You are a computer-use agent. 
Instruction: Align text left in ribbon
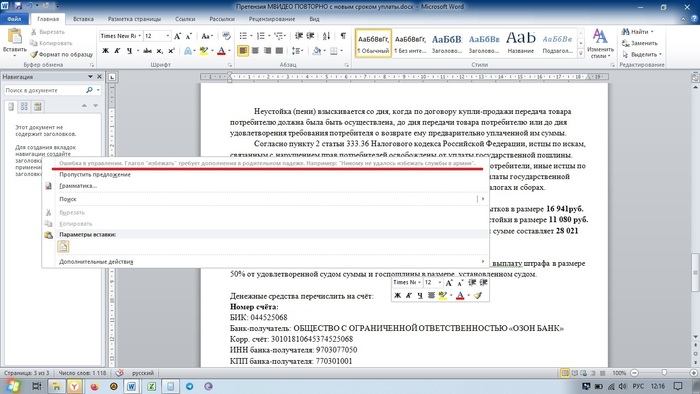[x=242, y=51]
